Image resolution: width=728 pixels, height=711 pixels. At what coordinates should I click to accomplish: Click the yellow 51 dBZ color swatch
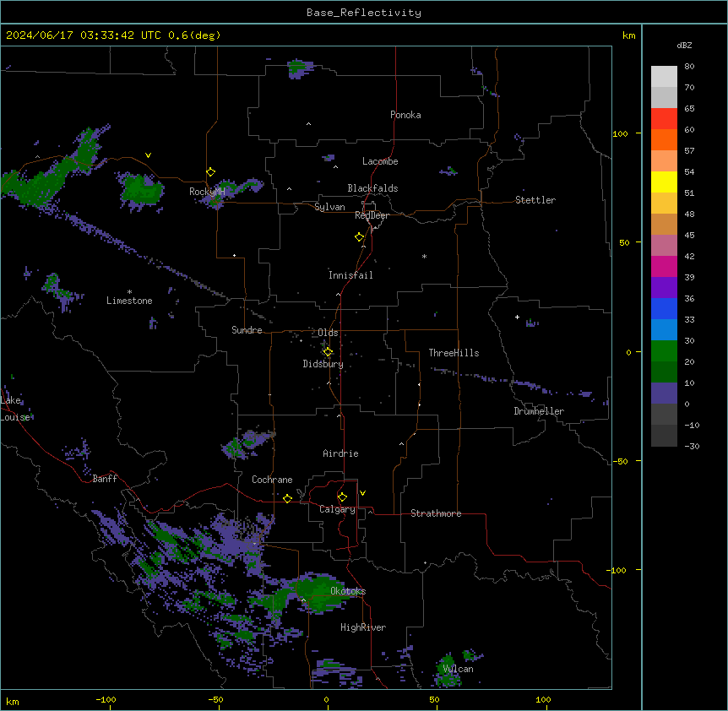click(664, 182)
